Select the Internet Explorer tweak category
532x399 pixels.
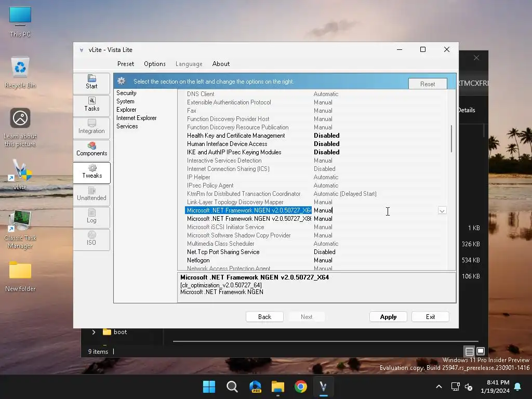137,118
